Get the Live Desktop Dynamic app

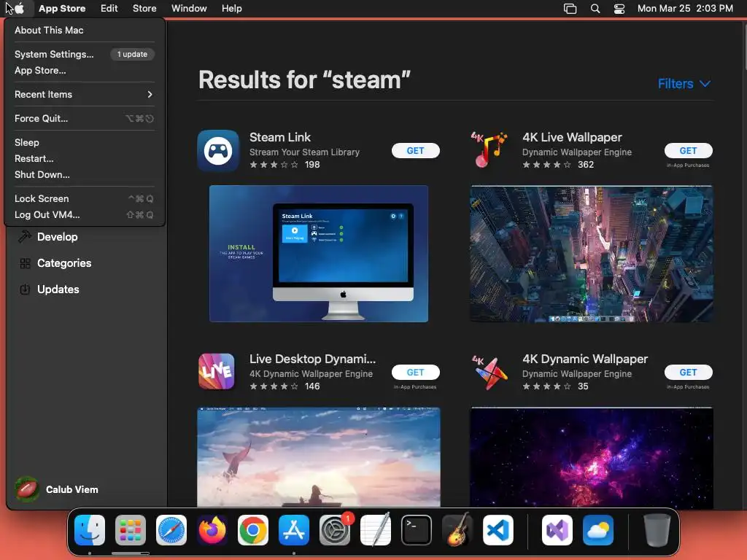pos(415,373)
